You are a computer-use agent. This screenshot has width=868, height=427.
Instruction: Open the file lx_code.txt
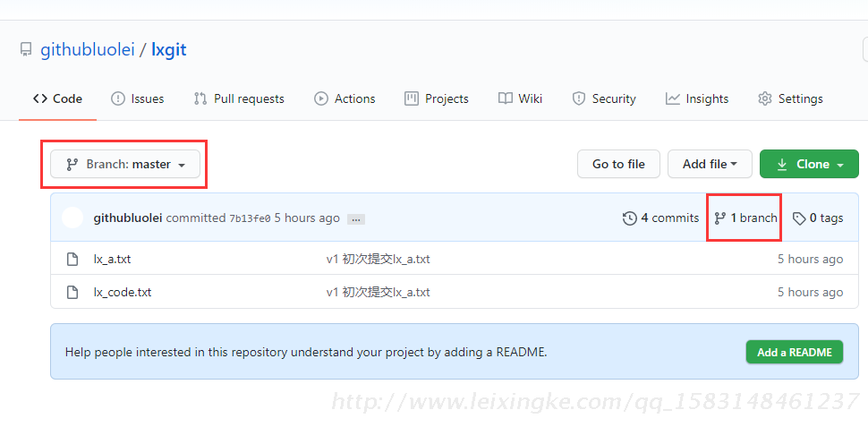[x=123, y=293]
